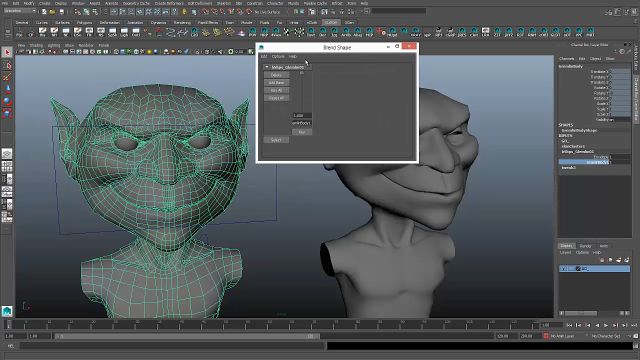Click the time range slider bar
This screenshot has width=640, height=360.
187,336
